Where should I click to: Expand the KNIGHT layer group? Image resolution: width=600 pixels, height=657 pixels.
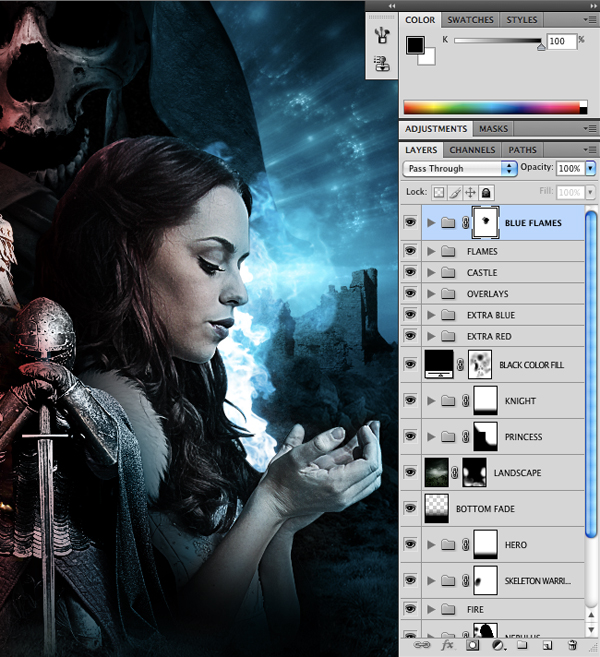tap(431, 401)
